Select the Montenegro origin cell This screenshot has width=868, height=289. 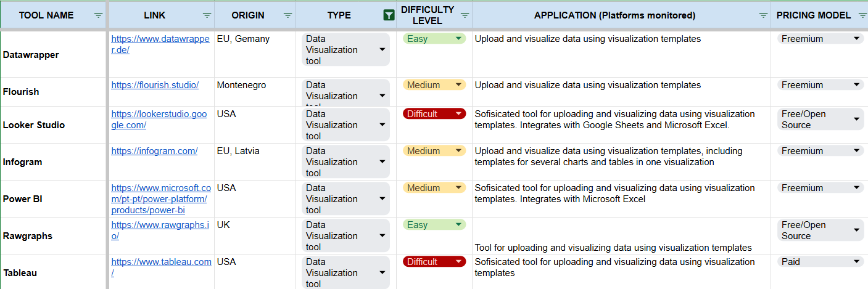click(x=254, y=92)
